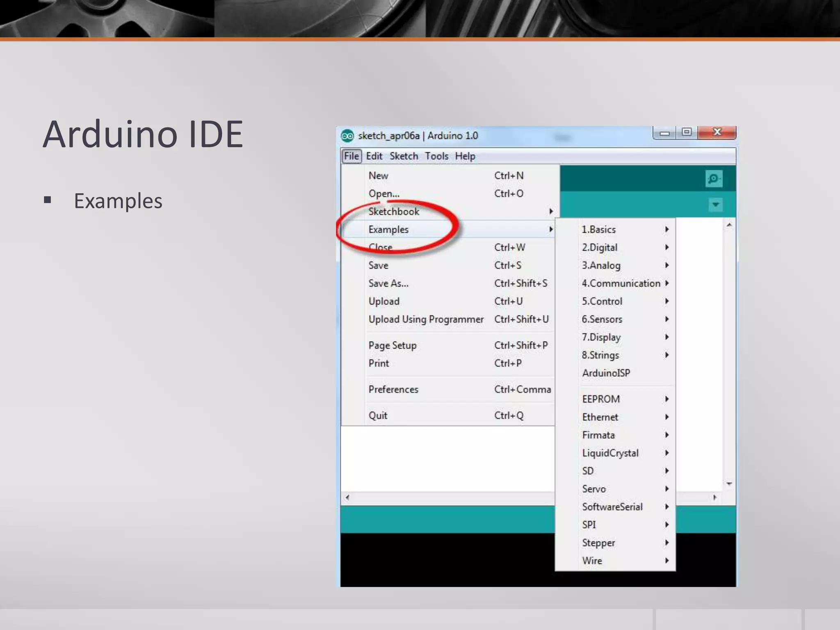Expand the 7.Display examples submenu

tap(615, 337)
